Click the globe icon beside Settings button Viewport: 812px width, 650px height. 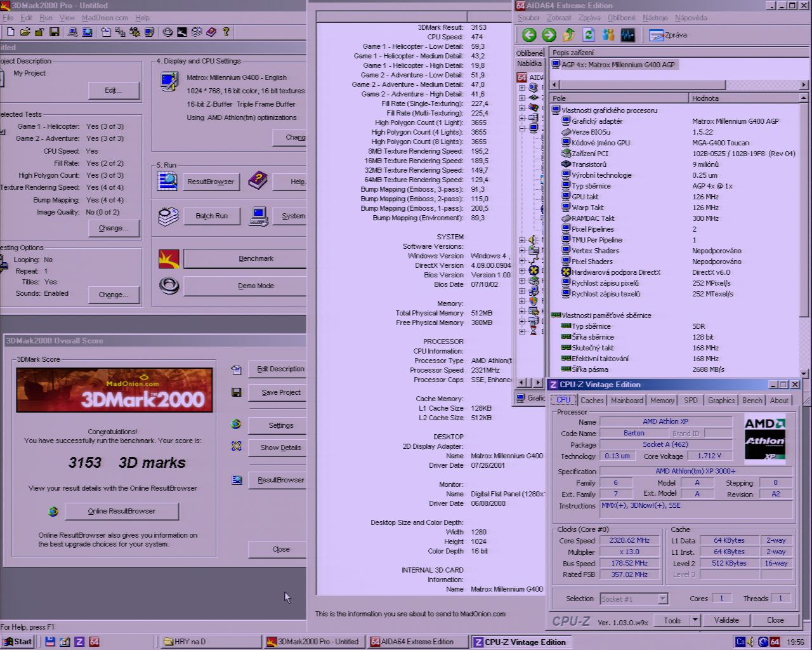pyautogui.click(x=237, y=425)
